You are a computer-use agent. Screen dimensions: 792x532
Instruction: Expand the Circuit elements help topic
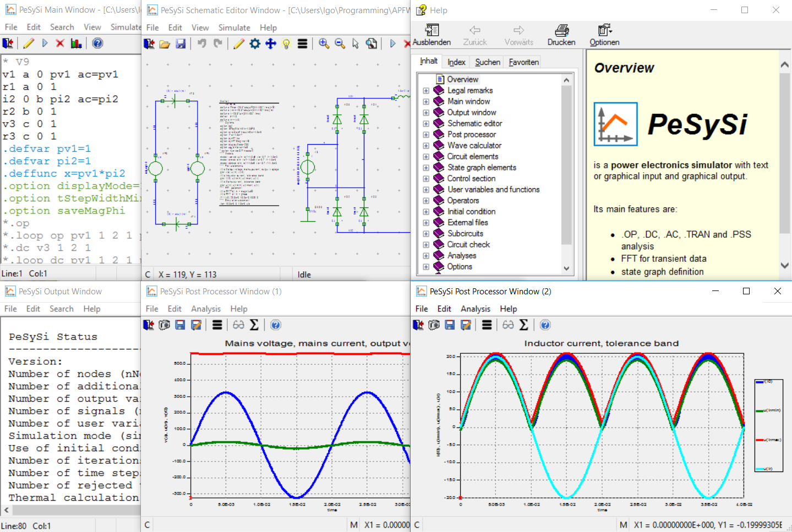tap(426, 157)
